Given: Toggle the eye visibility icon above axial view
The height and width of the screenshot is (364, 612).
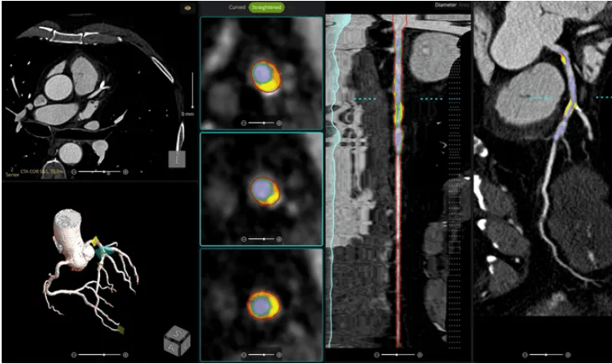Looking at the screenshot, I should tap(189, 8).
